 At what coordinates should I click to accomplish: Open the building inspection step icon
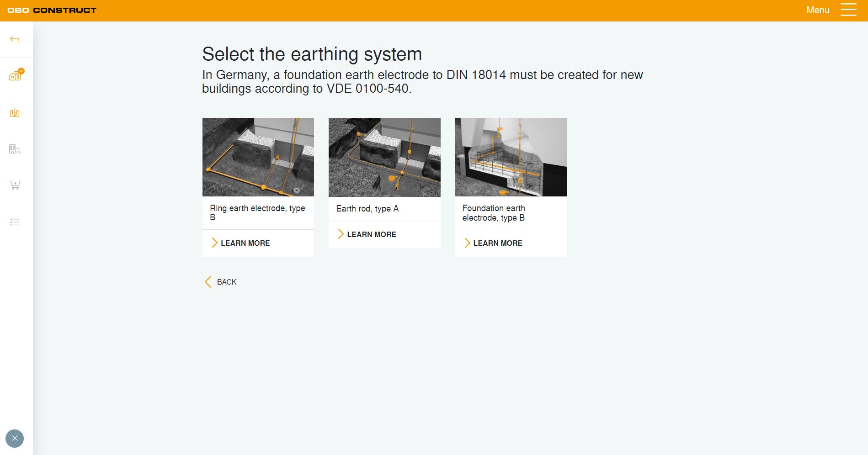tap(15, 149)
